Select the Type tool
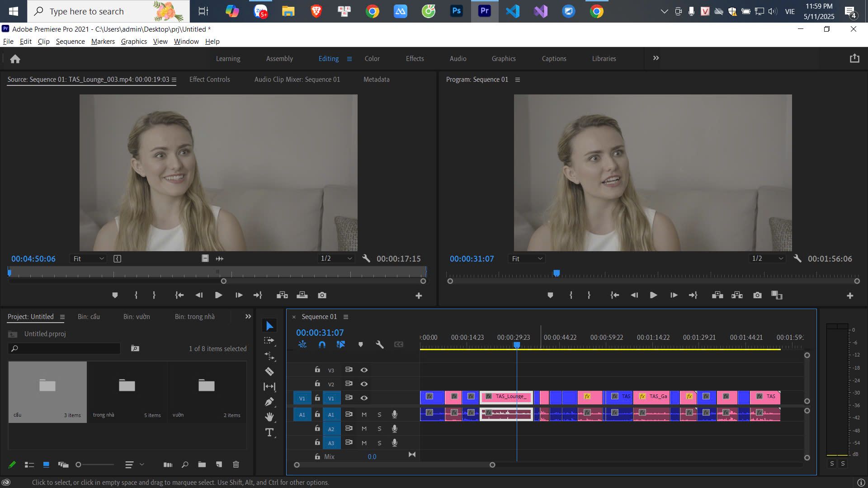The width and height of the screenshot is (868, 488). point(269,432)
